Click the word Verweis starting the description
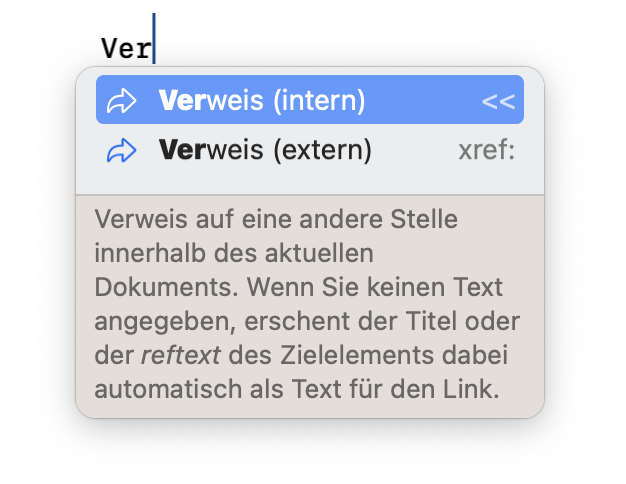626x484 pixels. (141, 219)
